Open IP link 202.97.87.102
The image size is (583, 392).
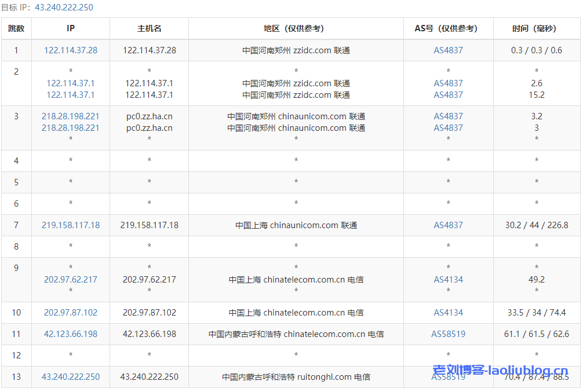tap(71, 313)
